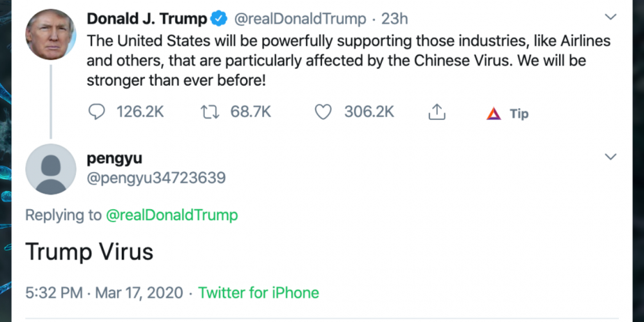Like the tweet with heart icon
Image resolution: width=644 pixels, height=322 pixels.
(x=323, y=113)
